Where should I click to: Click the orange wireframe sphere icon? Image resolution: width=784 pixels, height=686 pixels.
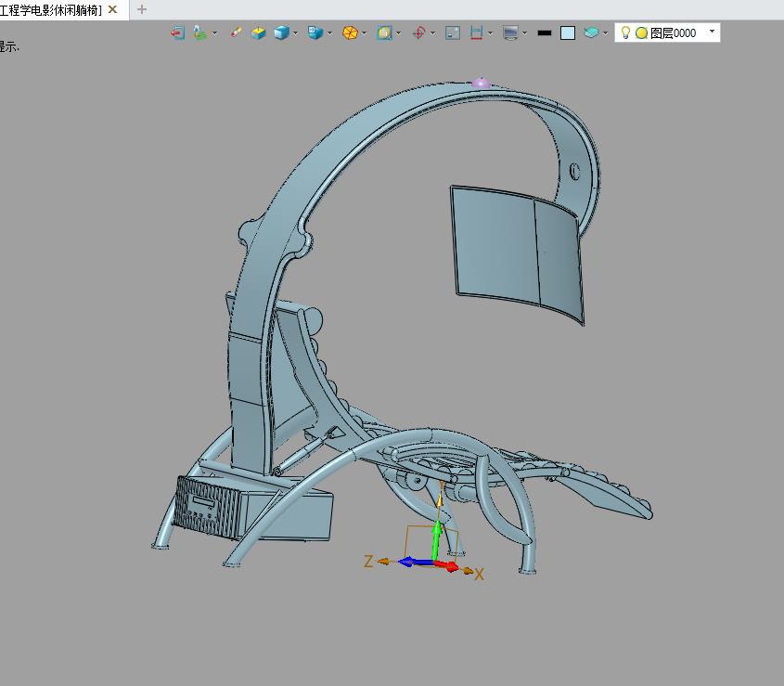click(350, 32)
